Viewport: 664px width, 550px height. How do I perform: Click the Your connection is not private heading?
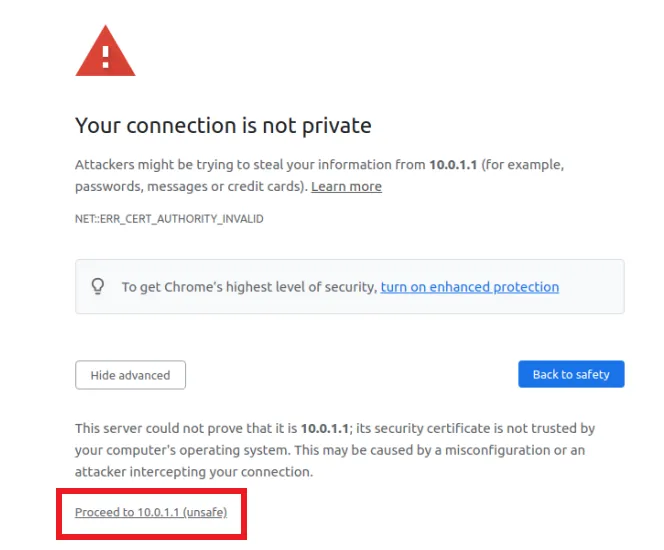click(x=223, y=125)
